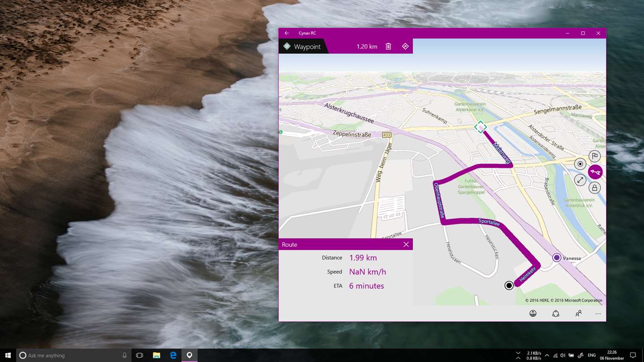Open Microsoft Edge from the taskbar
The height and width of the screenshot is (362, 644).
173,355
